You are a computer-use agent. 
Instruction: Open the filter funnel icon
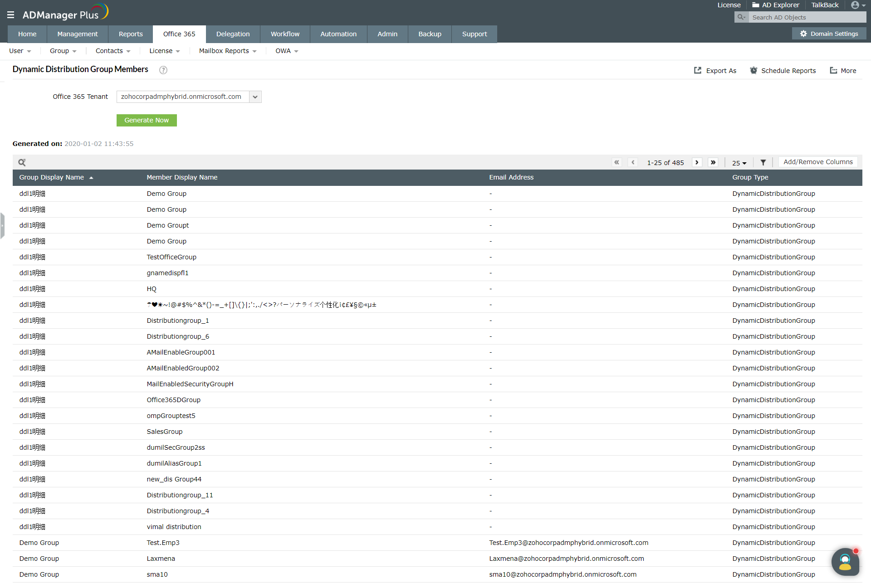coord(763,162)
